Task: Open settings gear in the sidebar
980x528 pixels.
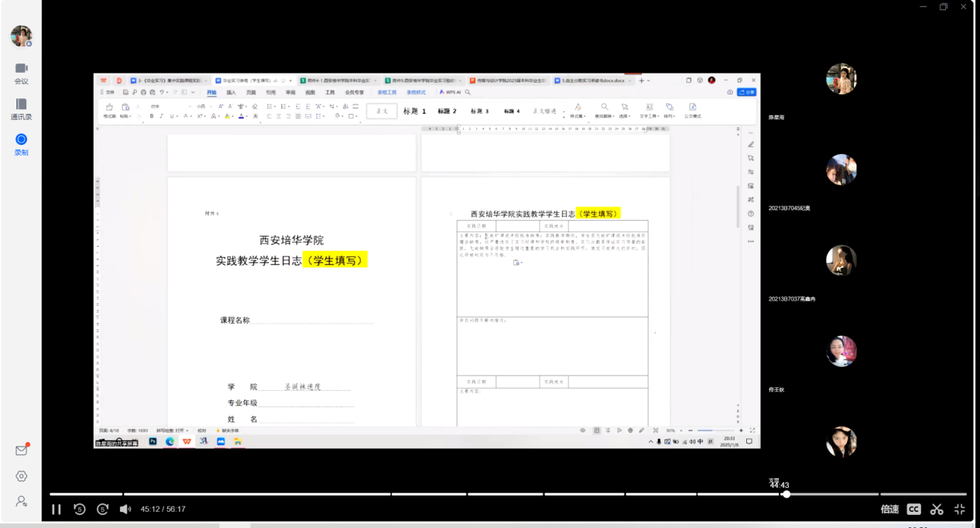Action: pyautogui.click(x=22, y=476)
